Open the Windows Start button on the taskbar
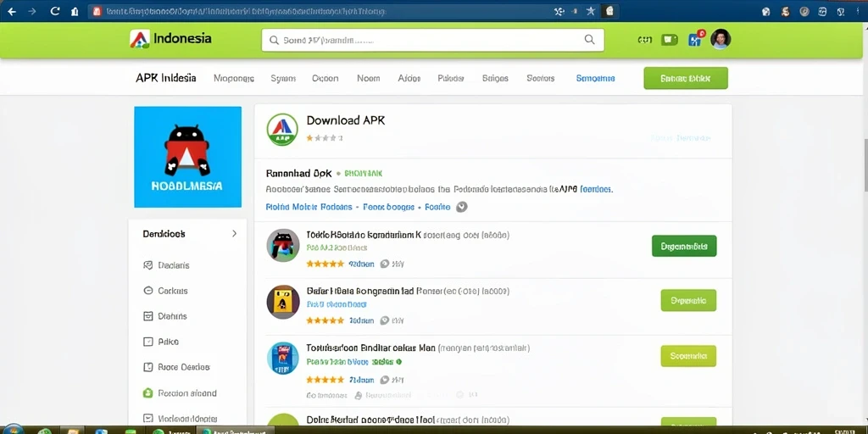This screenshot has height=434, width=868. 14,429
